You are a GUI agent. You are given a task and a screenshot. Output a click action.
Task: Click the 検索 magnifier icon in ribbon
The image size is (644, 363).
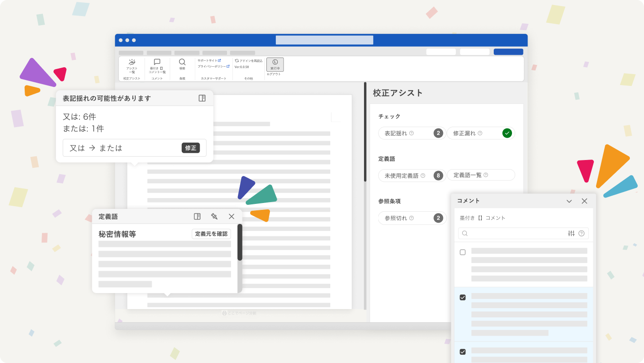coord(182,62)
